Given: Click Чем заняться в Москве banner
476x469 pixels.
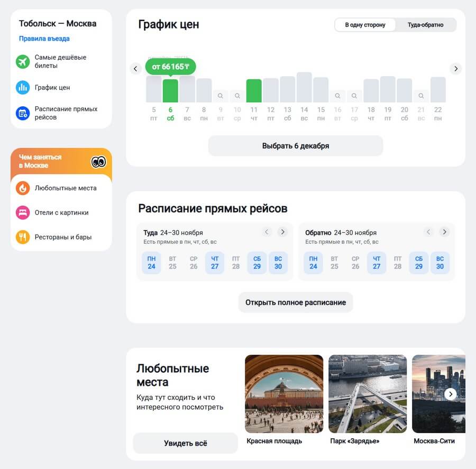Looking at the screenshot, I should [61, 161].
